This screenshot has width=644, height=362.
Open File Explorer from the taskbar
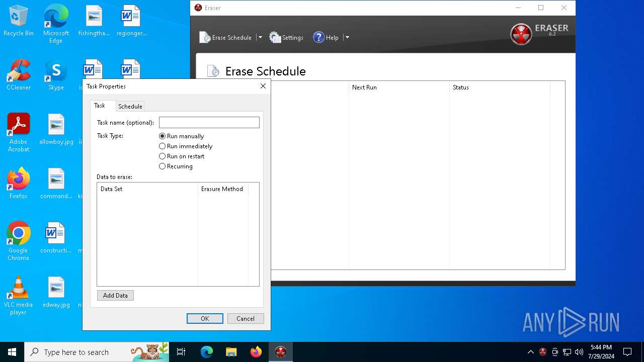[x=231, y=352]
